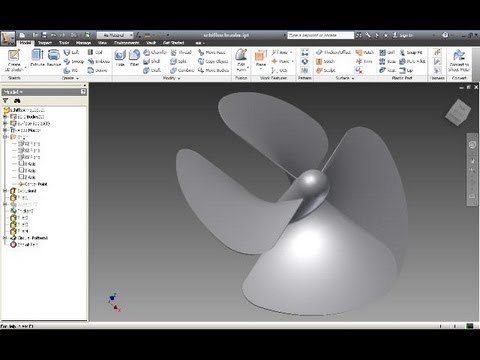Click the Snap Fit tool
This screenshot has height=360, width=480.
[411, 52]
